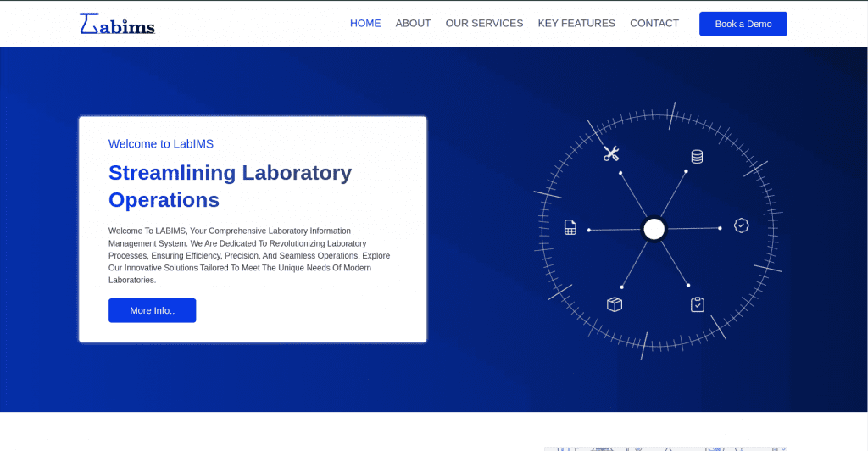Open the CONTACT section
This screenshot has height=451, width=868.
click(x=654, y=24)
